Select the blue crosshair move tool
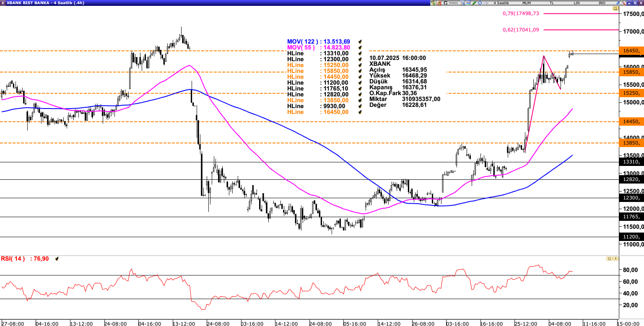The width and height of the screenshot is (644, 326). (480, 3)
